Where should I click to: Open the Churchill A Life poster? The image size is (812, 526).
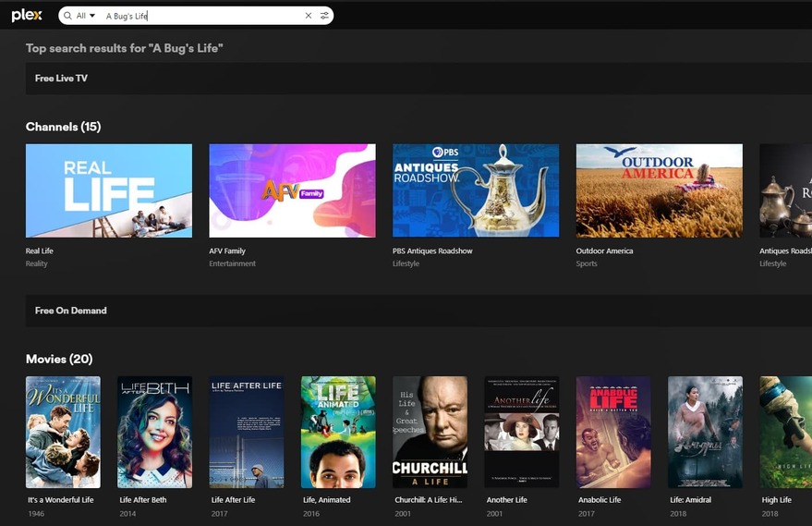(x=430, y=432)
